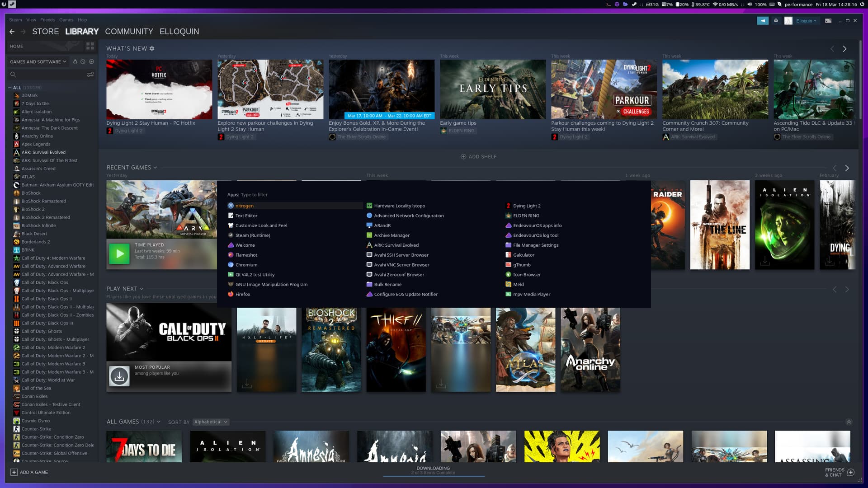Screen dimensions: 868x488
Task: Toggle show ready-to-play games filter
Action: tap(92, 62)
